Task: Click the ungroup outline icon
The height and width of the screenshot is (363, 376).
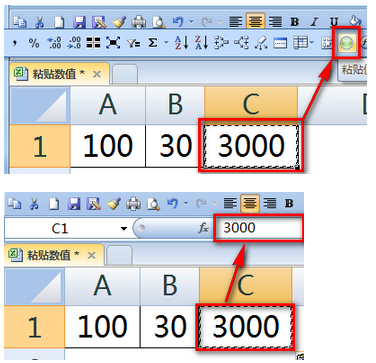Action: click(x=241, y=43)
